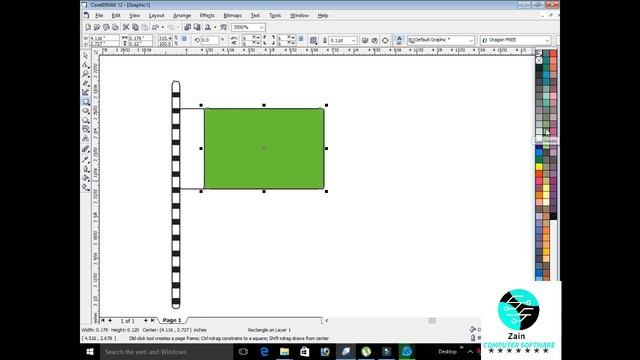Open the Layout menu
Image resolution: width=640 pixels, height=360 pixels.
tap(156, 16)
